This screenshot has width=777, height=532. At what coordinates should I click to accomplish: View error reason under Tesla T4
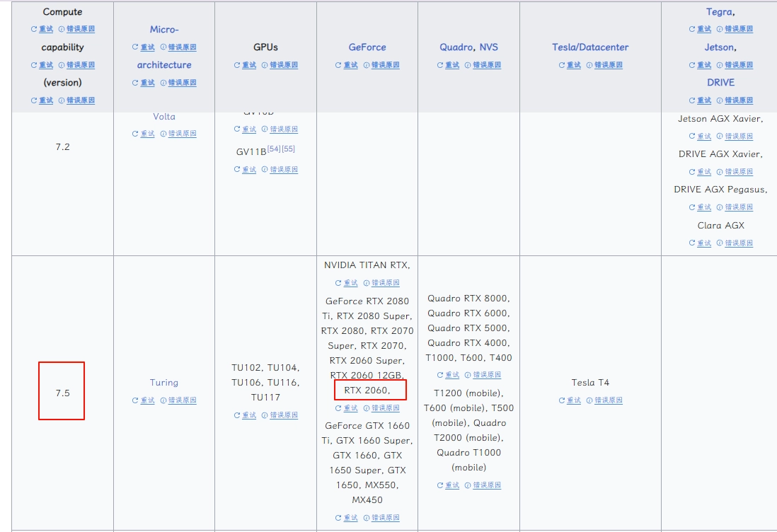click(604, 400)
